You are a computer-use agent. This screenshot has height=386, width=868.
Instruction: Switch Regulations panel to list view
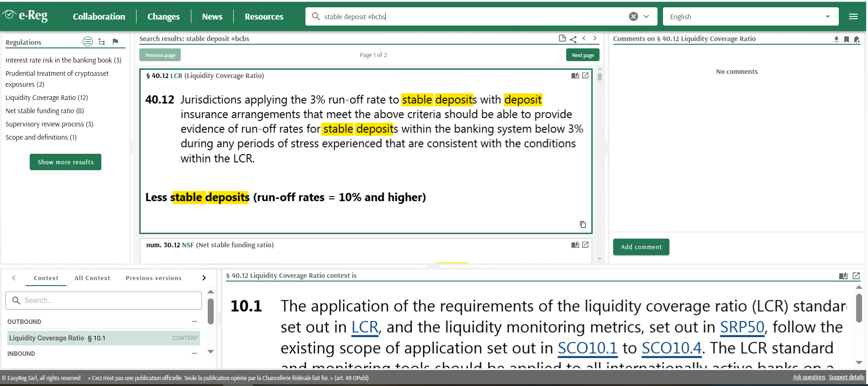[87, 42]
